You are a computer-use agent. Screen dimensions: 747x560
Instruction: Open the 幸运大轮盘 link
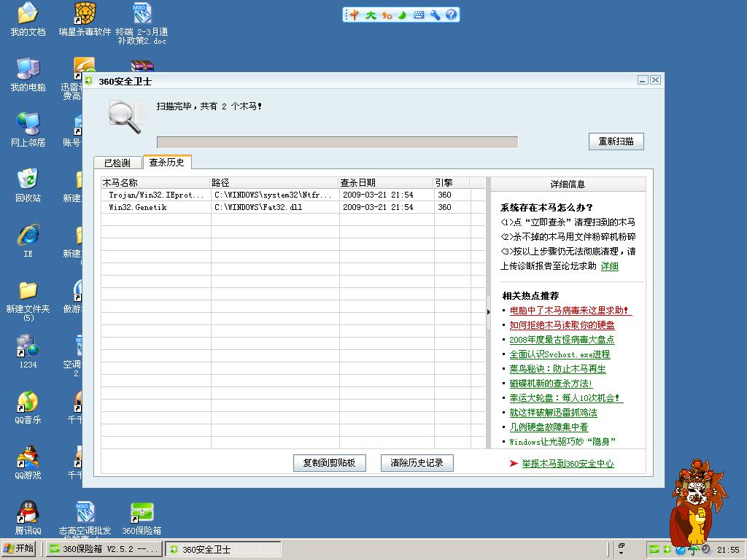pos(566,398)
